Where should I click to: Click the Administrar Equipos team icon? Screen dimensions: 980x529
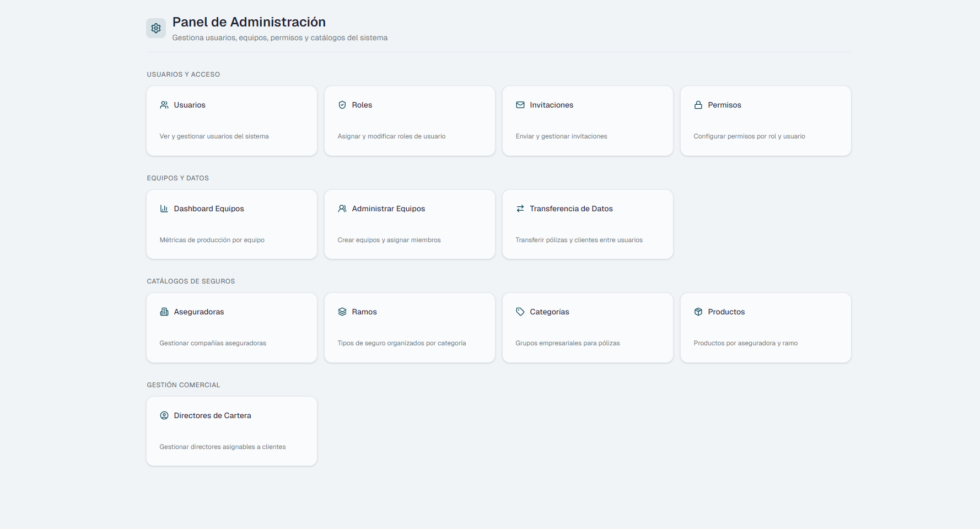[342, 209]
